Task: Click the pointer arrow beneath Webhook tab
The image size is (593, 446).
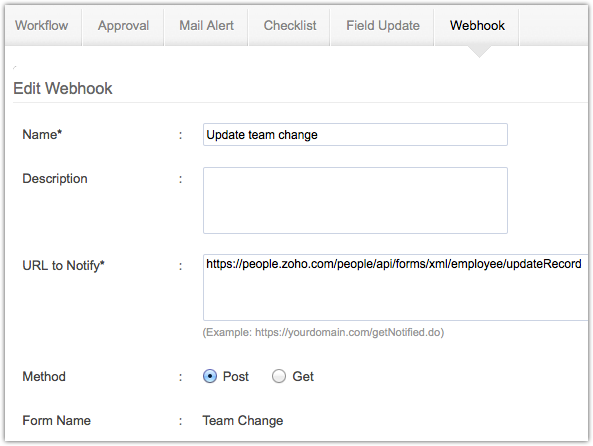Action: pyautogui.click(x=479, y=51)
